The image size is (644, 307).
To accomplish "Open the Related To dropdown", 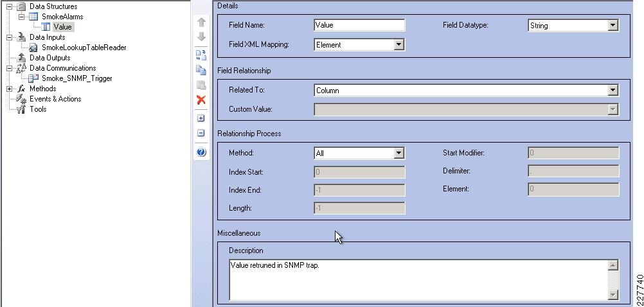I will click(613, 91).
